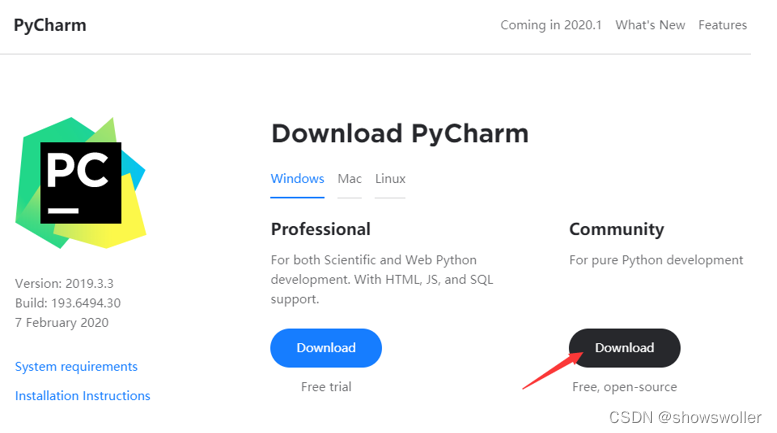Open the Installation Instructions link
This screenshot has height=433, width=777.
pos(82,396)
